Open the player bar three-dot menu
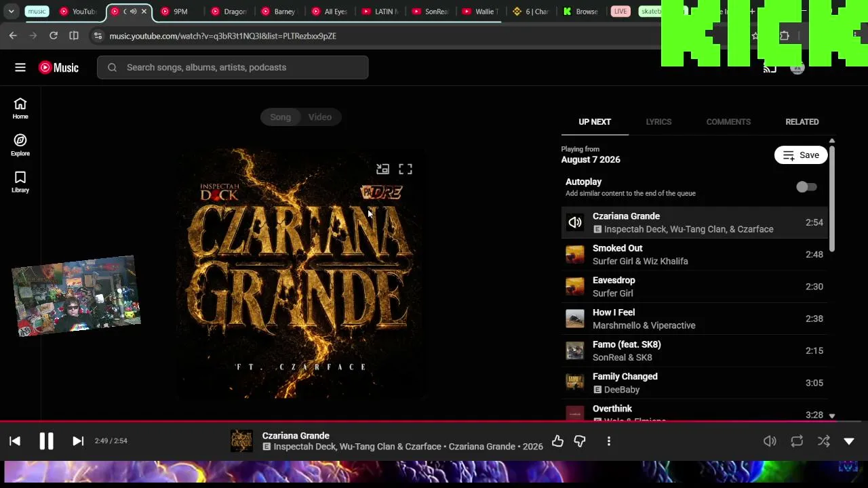 tap(609, 441)
